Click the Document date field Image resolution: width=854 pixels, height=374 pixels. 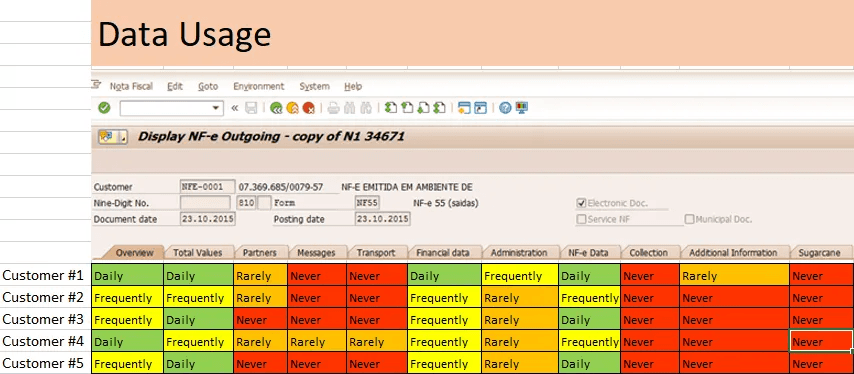[x=208, y=219]
